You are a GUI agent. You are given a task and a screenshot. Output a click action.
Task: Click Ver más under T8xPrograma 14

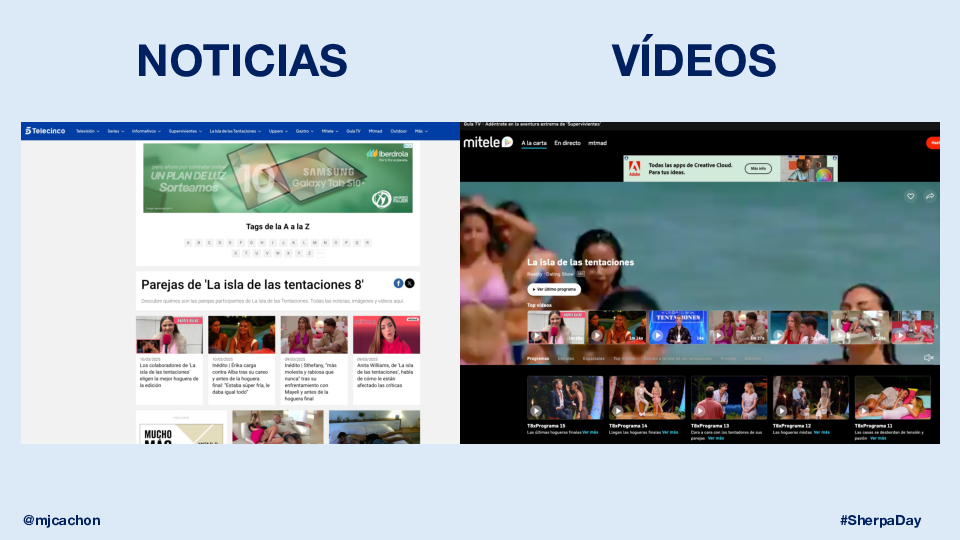[670, 432]
